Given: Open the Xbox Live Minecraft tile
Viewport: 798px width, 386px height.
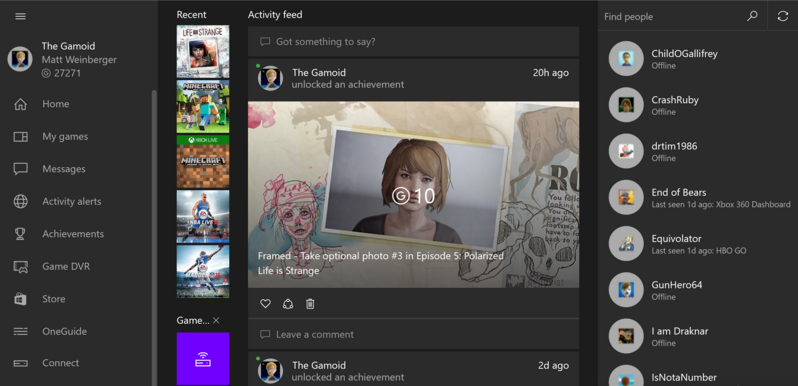Looking at the screenshot, I should (x=203, y=161).
